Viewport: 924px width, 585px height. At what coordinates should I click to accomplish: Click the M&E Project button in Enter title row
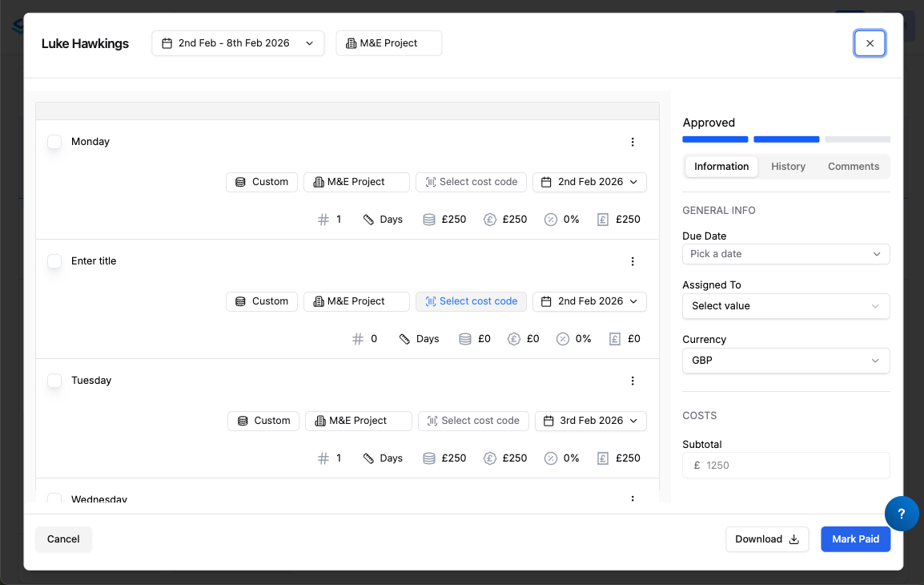pos(356,301)
